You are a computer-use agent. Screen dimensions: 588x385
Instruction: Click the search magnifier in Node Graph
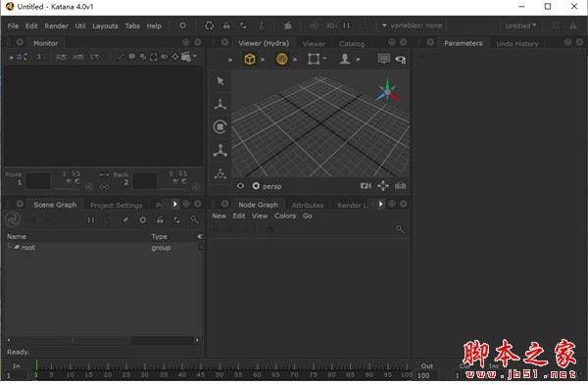point(400,229)
